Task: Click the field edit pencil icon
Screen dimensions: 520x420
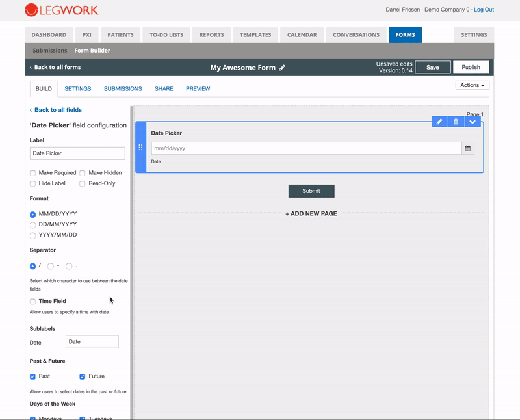Action: tap(439, 122)
